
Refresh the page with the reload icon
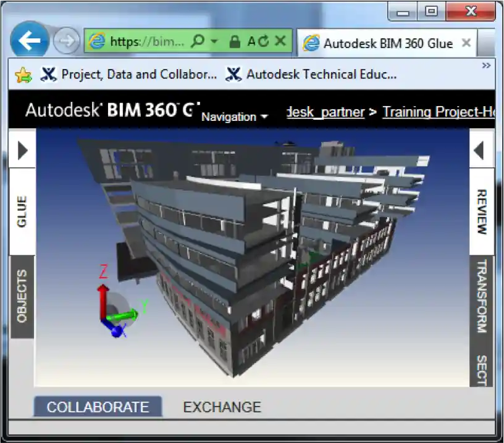coord(262,41)
